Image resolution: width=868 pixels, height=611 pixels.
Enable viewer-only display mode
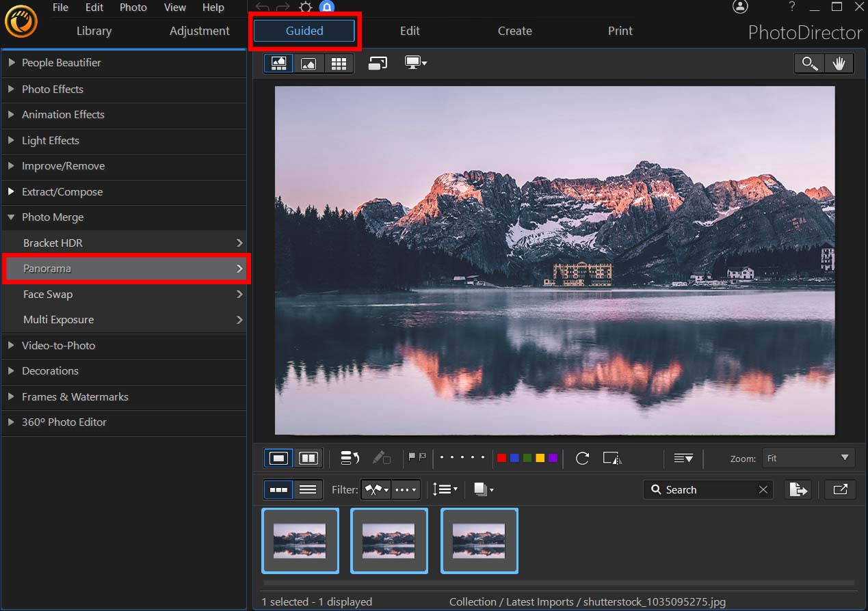tap(308, 63)
